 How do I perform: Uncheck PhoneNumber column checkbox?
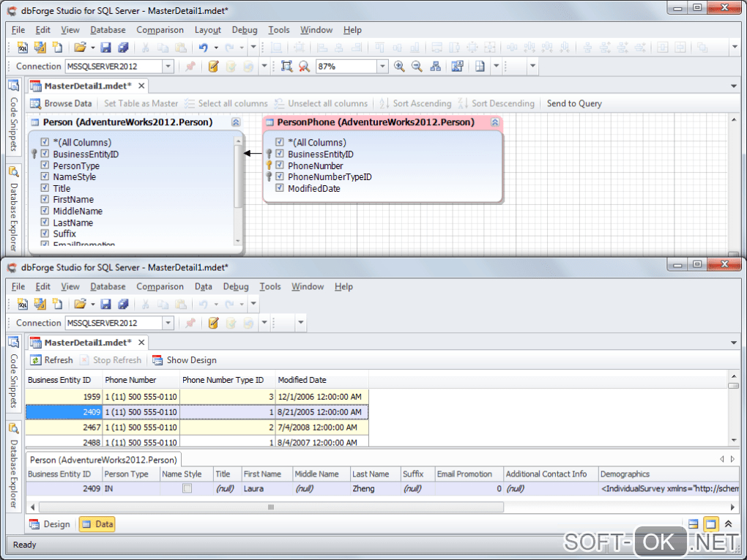pos(280,165)
